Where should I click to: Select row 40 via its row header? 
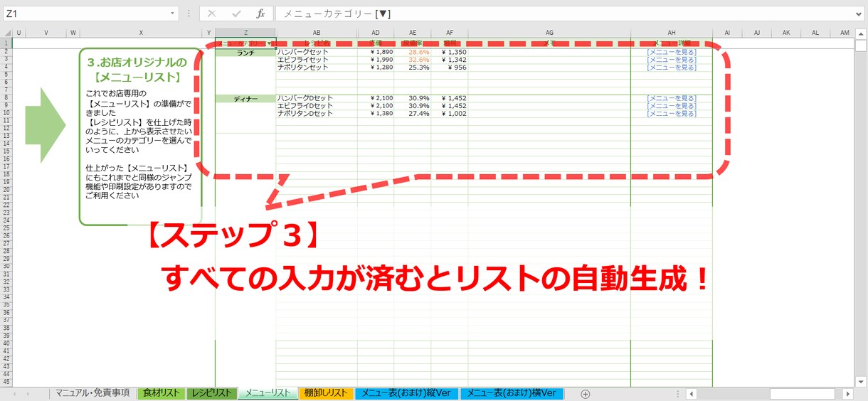[x=6, y=343]
